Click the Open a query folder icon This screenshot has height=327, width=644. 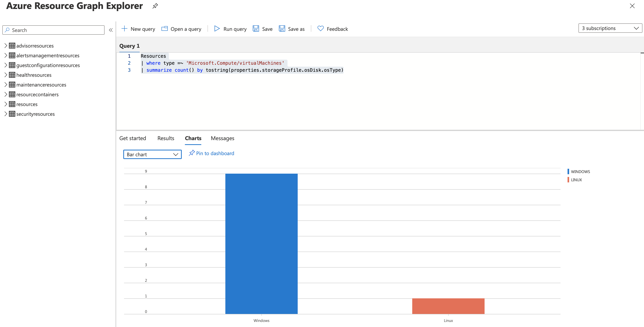tap(164, 28)
